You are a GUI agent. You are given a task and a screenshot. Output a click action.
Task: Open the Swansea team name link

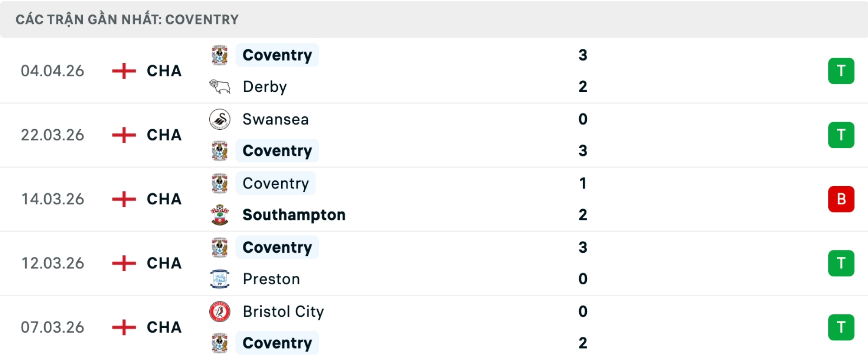coord(275,119)
